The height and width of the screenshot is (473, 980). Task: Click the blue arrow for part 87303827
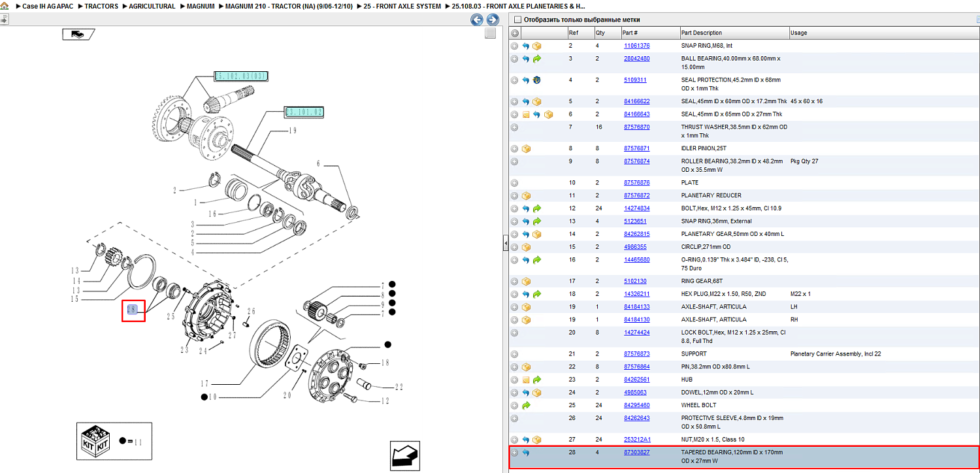pyautogui.click(x=526, y=452)
